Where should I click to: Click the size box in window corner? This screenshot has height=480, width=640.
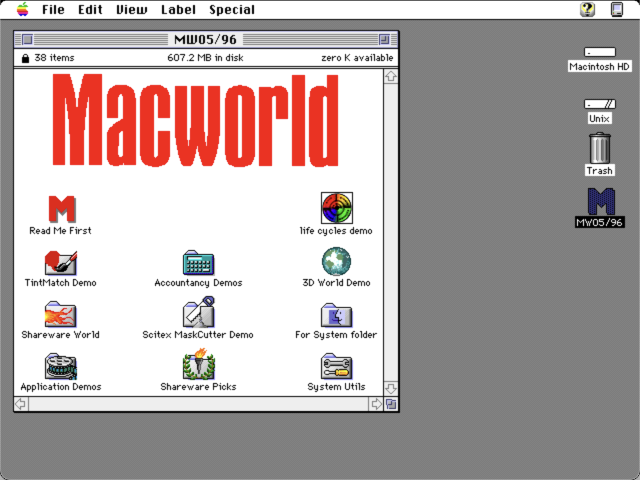coord(391,404)
